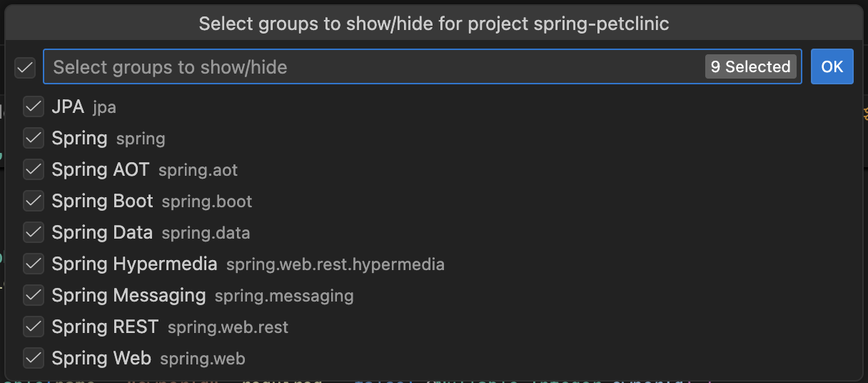The image size is (868, 383).
Task: Uncheck the Spring group checkbox
Action: 34,138
